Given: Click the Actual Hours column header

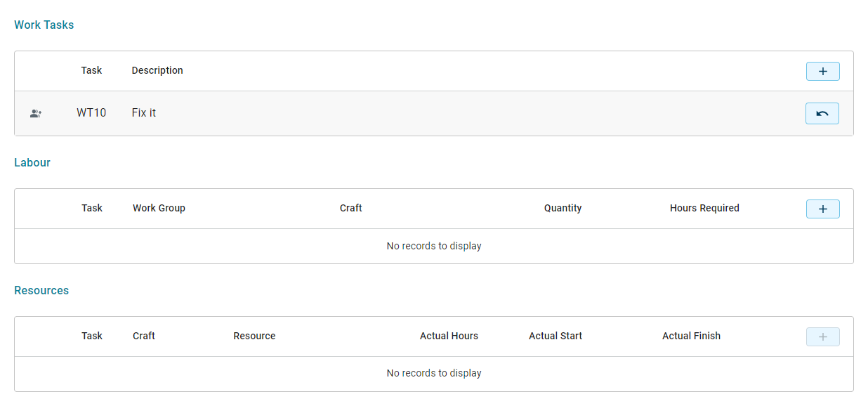Looking at the screenshot, I should (449, 336).
